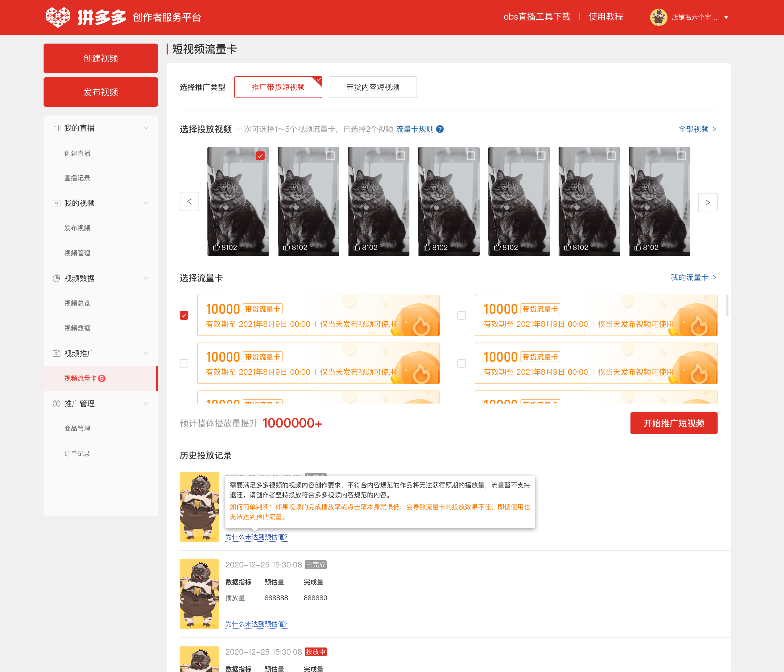Viewport: 784px width, 672px height.
Task: Check the seventh cat video checkbox
Action: coord(681,155)
